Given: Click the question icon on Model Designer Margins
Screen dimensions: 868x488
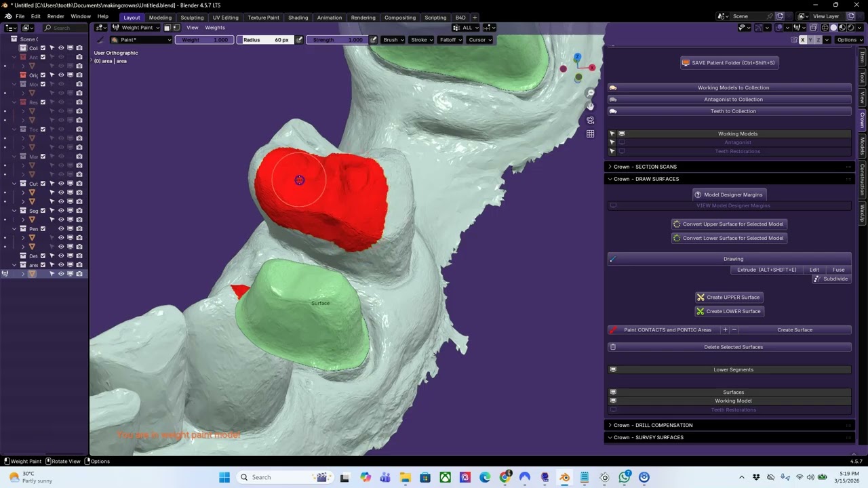Looking at the screenshot, I should (698, 195).
